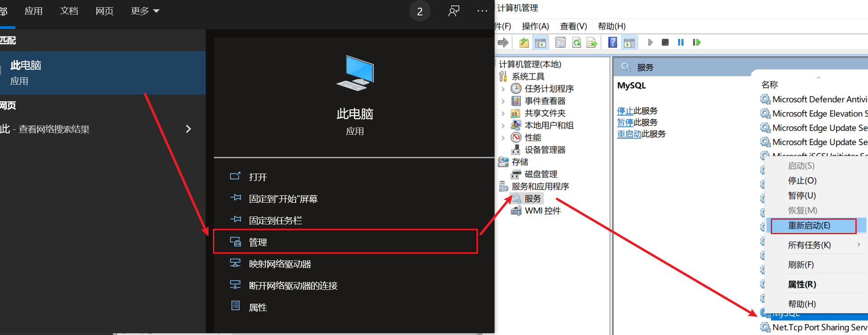Viewport: 868px width, 335px height.
Task: Click the Up one level folder icon
Action: point(524,42)
